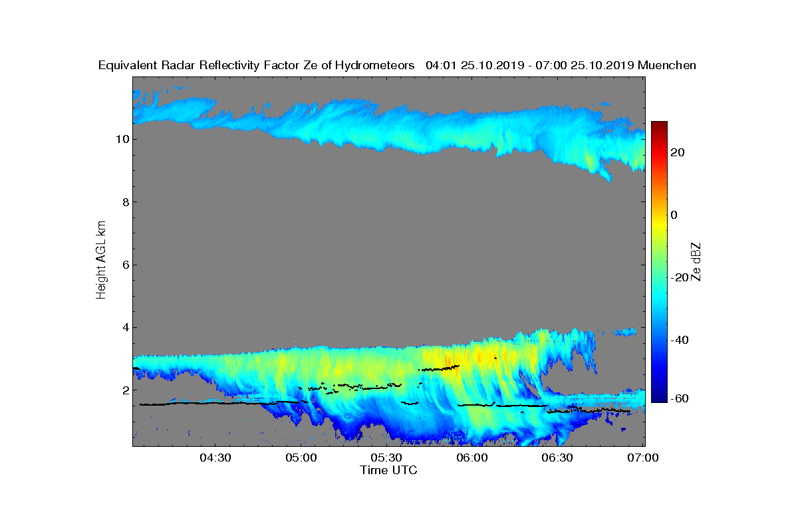The image size is (798, 532).
Task: Click the plot title text at the top
Action: 397,65
